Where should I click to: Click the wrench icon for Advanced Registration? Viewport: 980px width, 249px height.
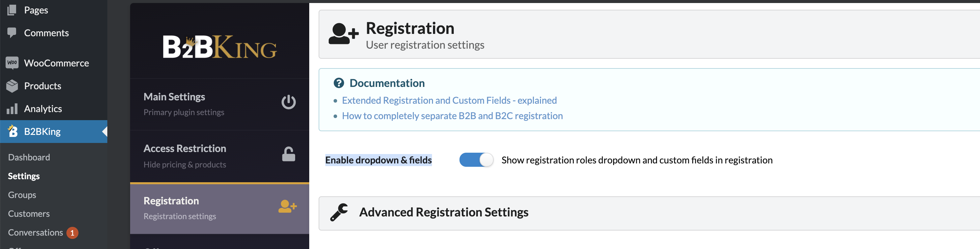[339, 212]
